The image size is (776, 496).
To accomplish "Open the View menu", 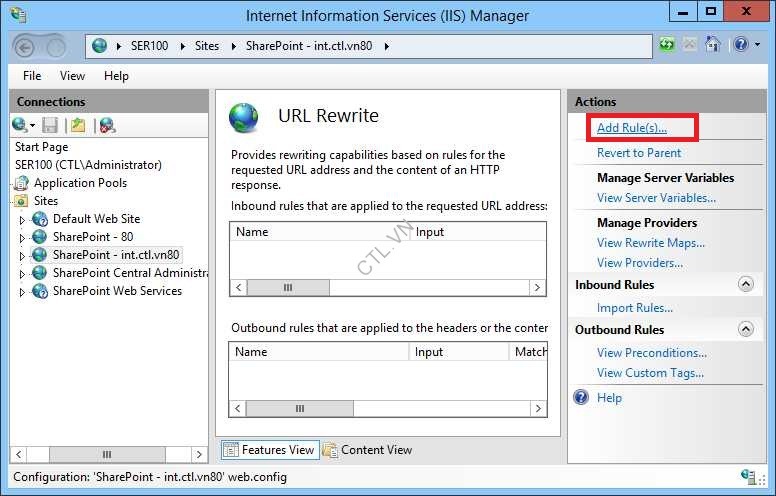I will [x=72, y=76].
